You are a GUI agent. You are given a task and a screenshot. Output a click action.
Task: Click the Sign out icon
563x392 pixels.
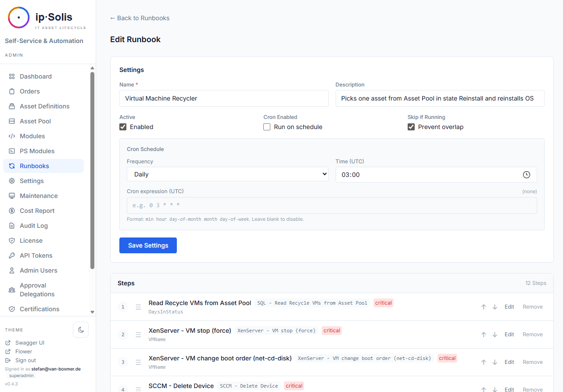click(8, 360)
